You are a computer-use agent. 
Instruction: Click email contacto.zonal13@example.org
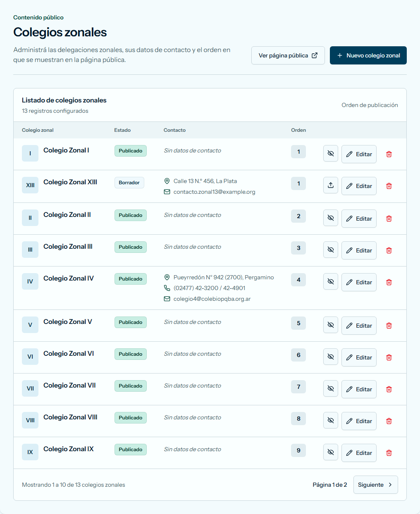click(x=214, y=192)
